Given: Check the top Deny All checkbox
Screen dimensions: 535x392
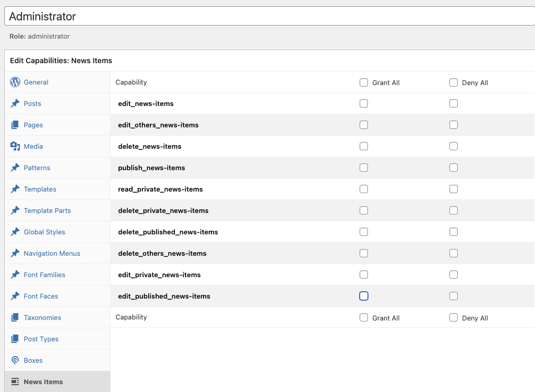Looking at the screenshot, I should (454, 82).
